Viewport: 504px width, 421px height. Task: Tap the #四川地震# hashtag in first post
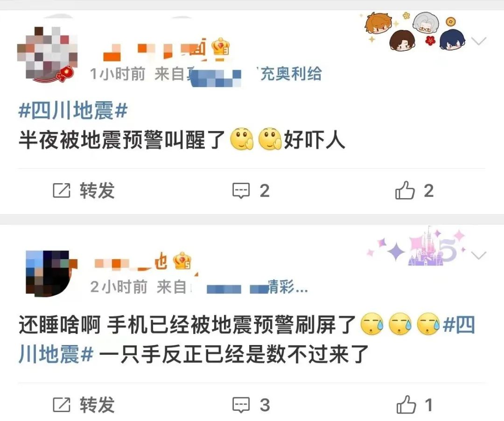pos(73,111)
